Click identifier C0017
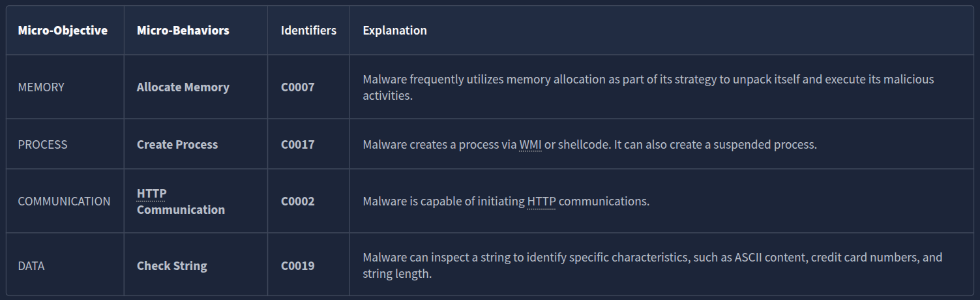This screenshot has height=300, width=980. [297, 145]
